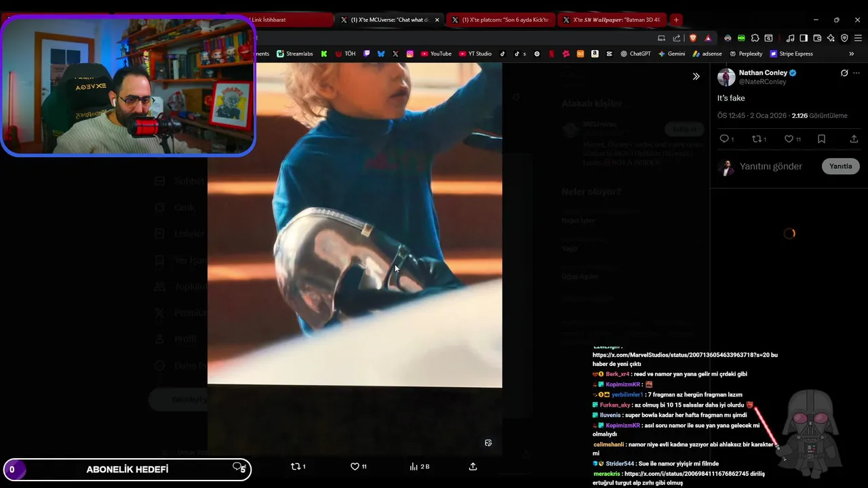This screenshot has width=868, height=488.
Task: Like heart icon below the media viewer
Action: pyautogui.click(x=355, y=466)
